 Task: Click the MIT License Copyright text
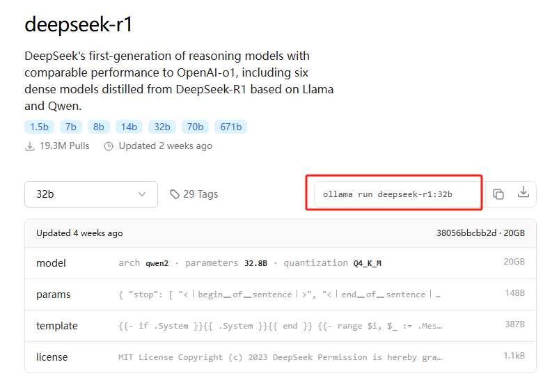pyautogui.click(x=280, y=357)
